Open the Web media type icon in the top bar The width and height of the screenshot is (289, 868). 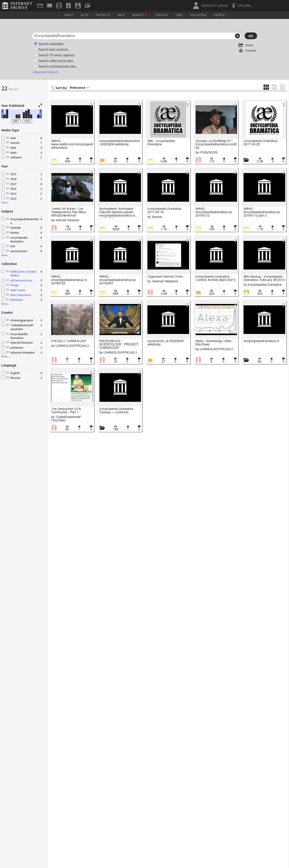[40, 5]
